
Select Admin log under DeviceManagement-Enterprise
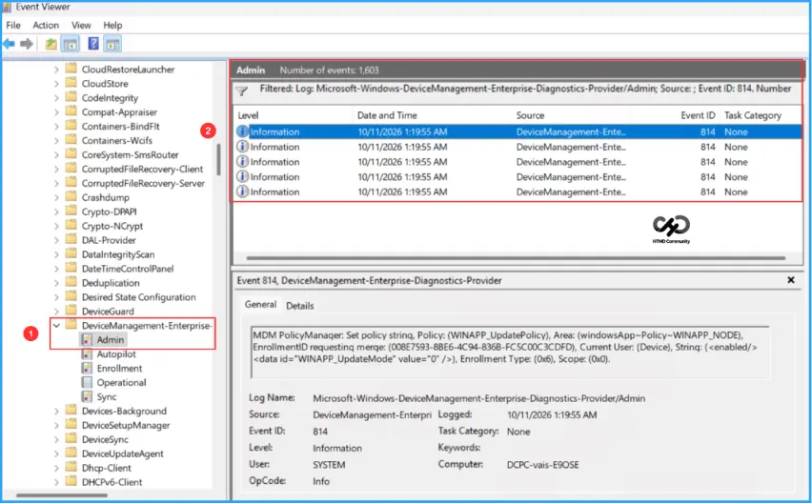click(x=111, y=339)
